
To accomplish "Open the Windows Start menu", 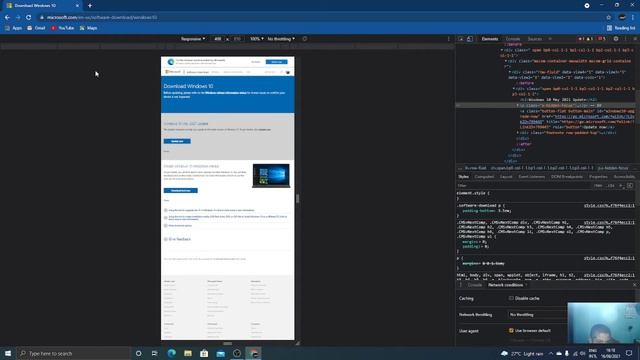I will (x=8, y=353).
